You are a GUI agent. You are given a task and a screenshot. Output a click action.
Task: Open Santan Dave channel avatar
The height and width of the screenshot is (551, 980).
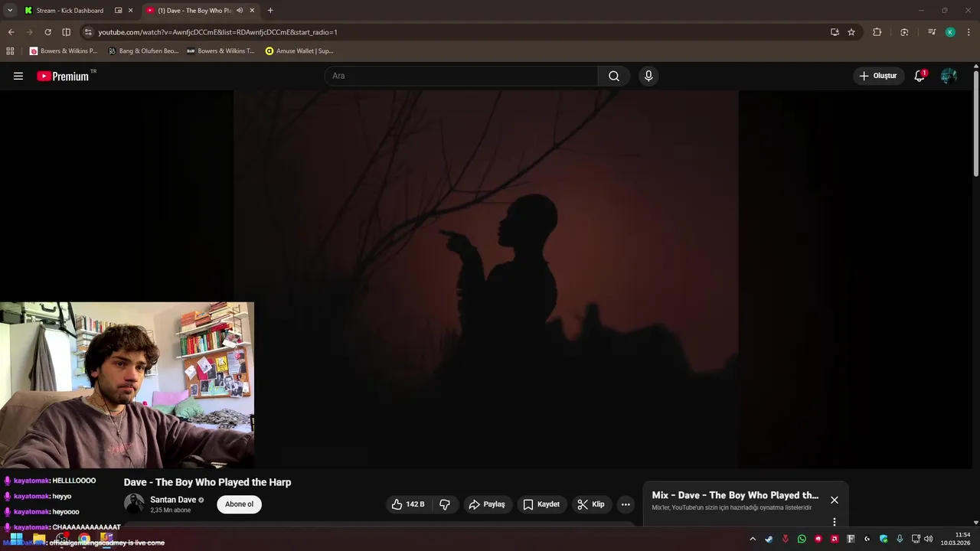(x=134, y=504)
